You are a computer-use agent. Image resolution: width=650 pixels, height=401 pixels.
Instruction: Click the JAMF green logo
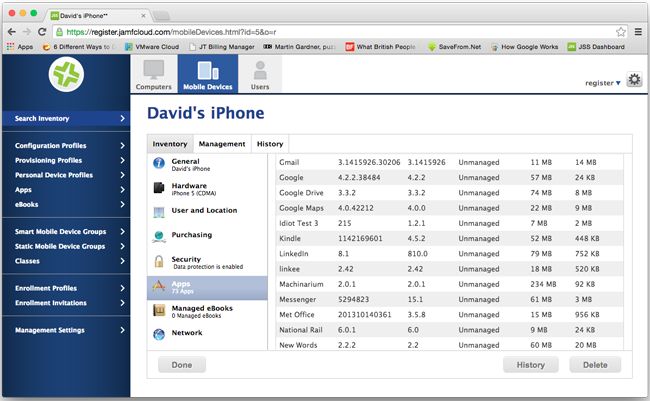point(66,75)
